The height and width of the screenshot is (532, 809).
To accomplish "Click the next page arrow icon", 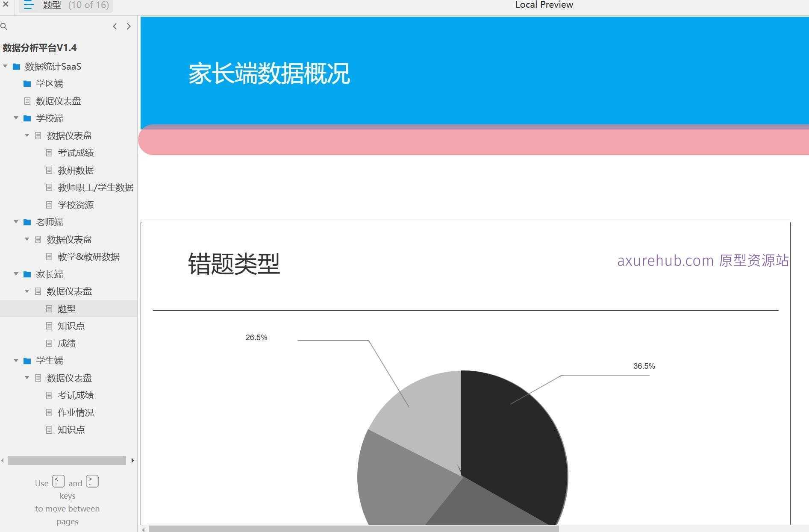I will click(129, 26).
